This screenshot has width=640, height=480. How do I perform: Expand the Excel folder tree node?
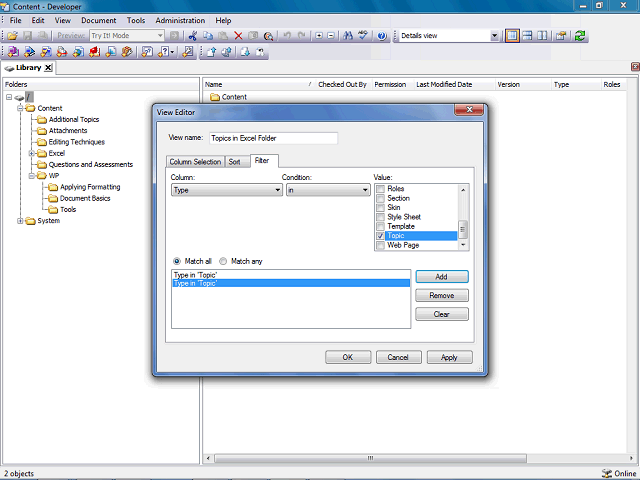tap(31, 153)
